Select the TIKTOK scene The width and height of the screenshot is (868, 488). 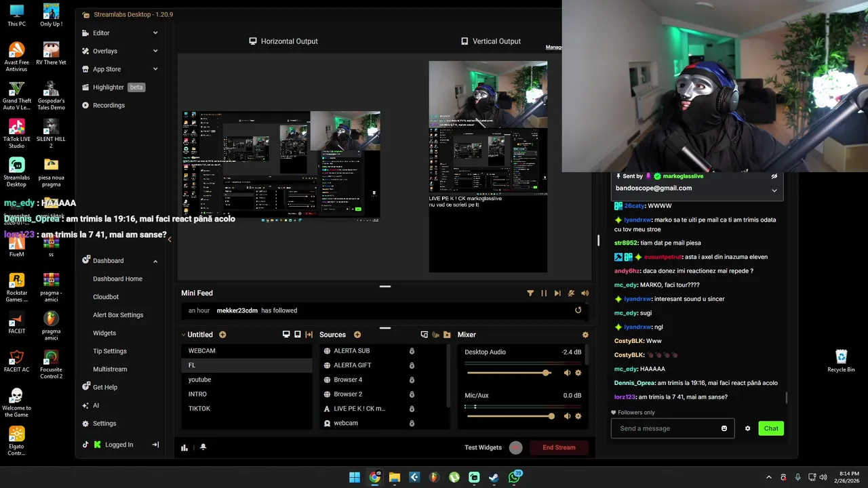tap(247, 409)
